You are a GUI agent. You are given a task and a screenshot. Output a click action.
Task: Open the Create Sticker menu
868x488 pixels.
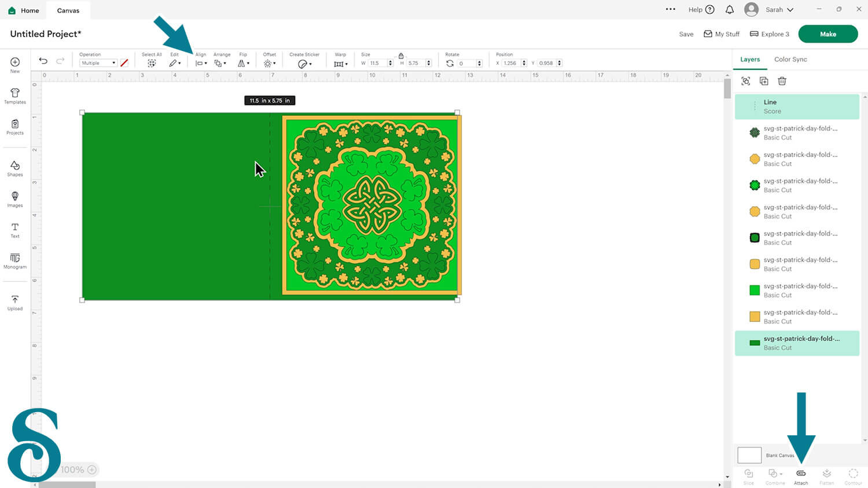pos(304,64)
